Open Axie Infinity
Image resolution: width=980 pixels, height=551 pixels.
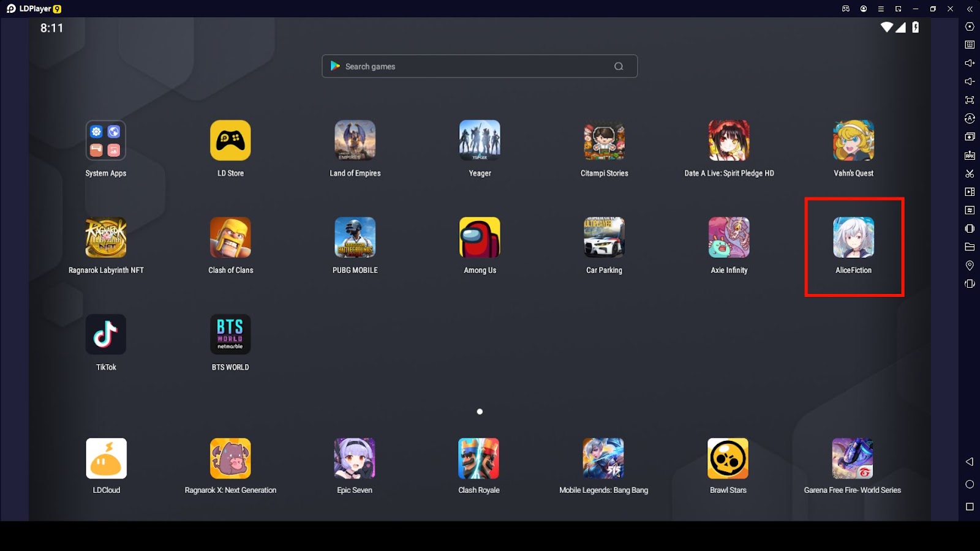pyautogui.click(x=729, y=238)
